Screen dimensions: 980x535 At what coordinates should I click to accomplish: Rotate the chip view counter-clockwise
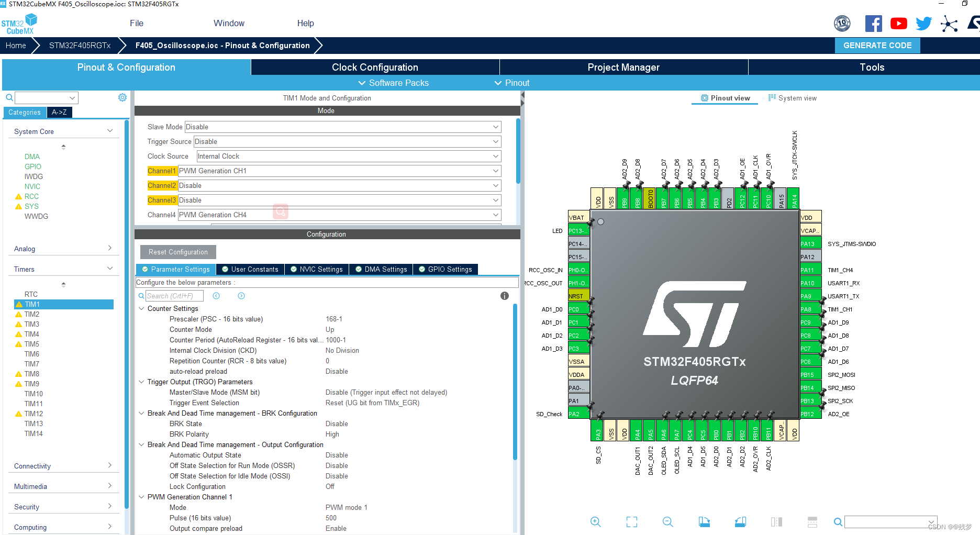740,521
